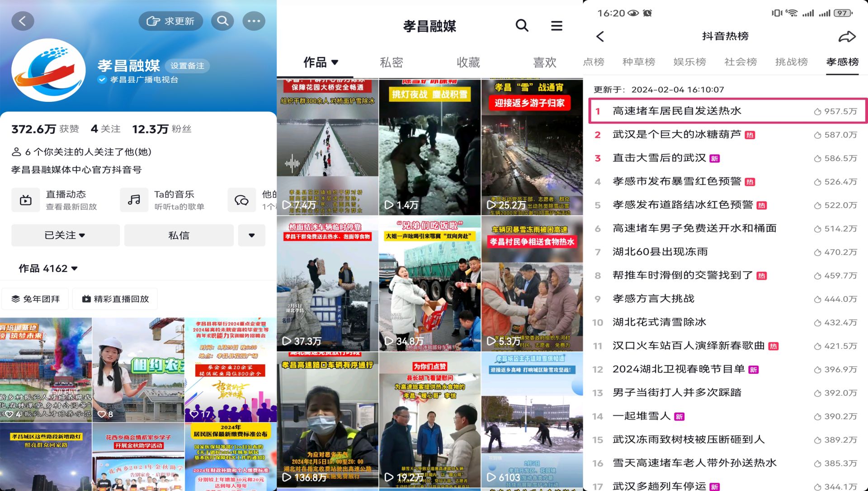Tap the alarm icon beside 16:20
Image resolution: width=868 pixels, height=491 pixels.
click(647, 13)
